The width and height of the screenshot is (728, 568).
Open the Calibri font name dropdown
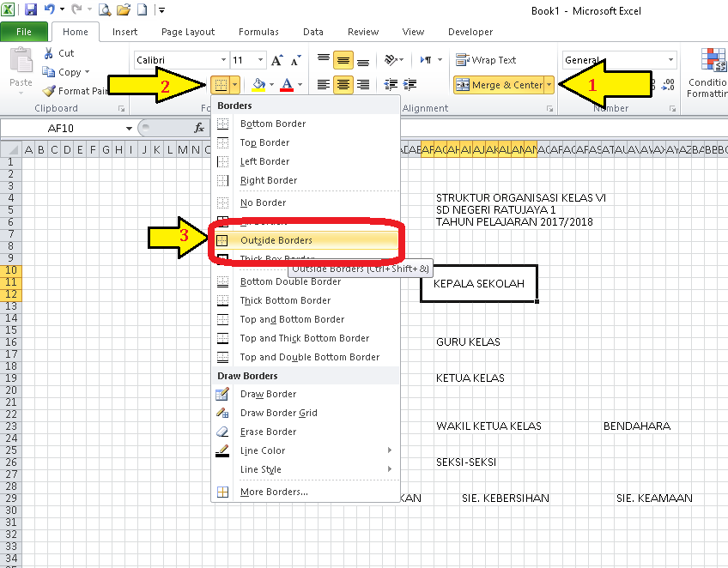point(221,60)
